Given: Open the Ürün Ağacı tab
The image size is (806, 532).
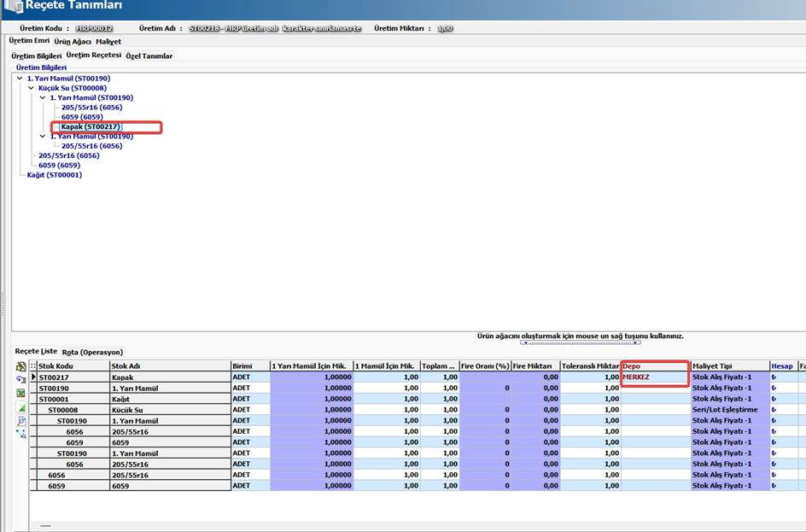Looking at the screenshot, I should [x=73, y=42].
